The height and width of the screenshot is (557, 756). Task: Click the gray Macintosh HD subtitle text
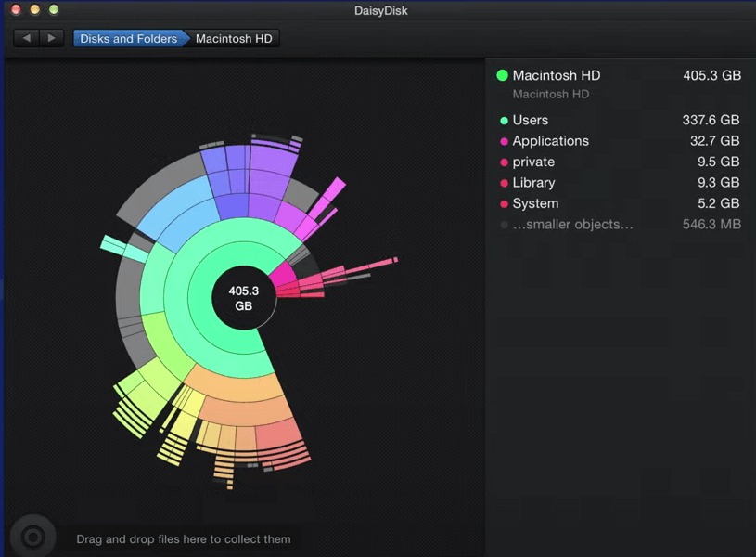[x=551, y=94]
